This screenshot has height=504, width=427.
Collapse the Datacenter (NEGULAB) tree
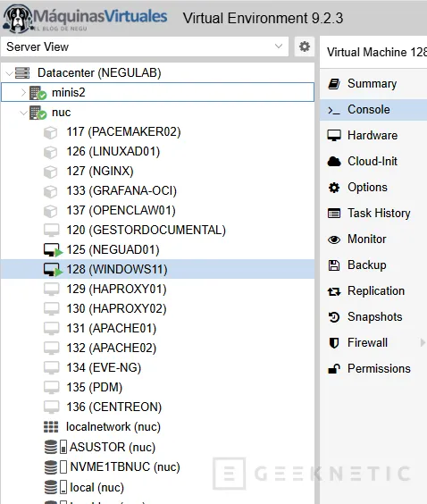coord(9,73)
